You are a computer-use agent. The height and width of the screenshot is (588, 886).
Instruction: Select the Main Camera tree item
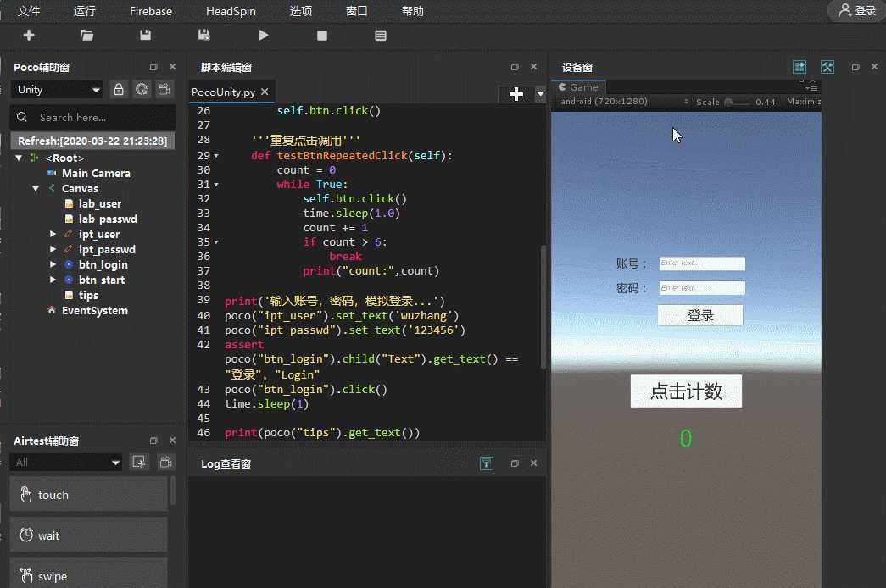(96, 174)
